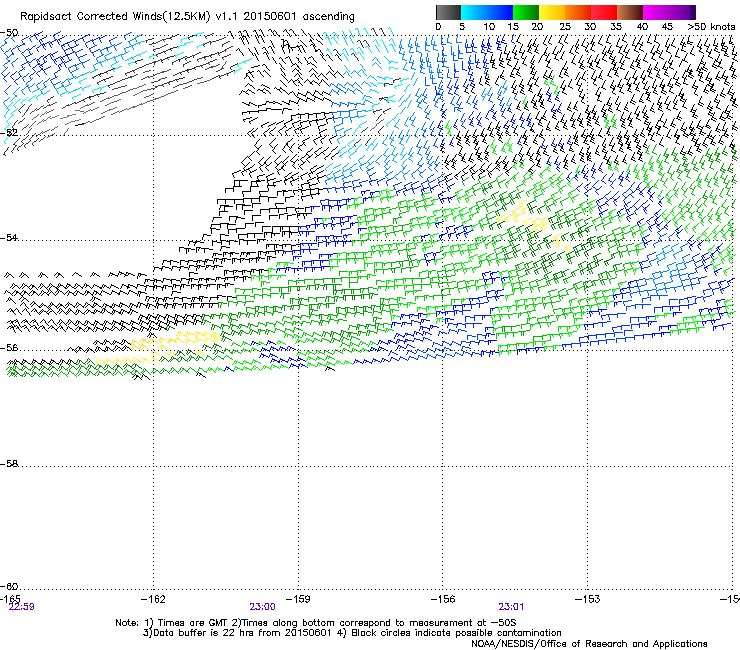Click the note 'Black circles indicate possible contamination'

(x=456, y=633)
